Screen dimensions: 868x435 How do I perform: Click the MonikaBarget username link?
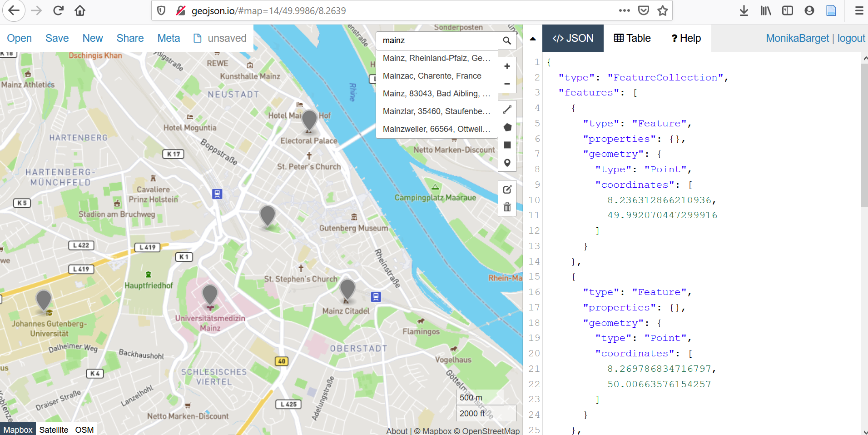pyautogui.click(x=797, y=38)
